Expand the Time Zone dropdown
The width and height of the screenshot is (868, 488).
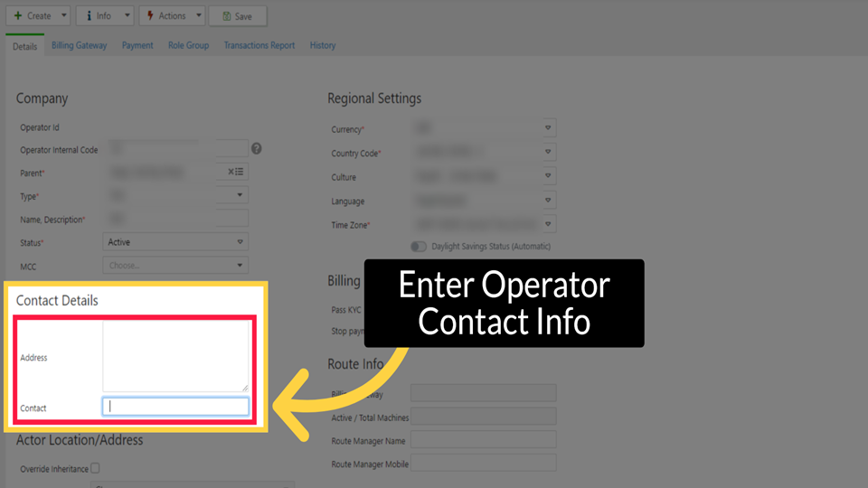[548, 224]
